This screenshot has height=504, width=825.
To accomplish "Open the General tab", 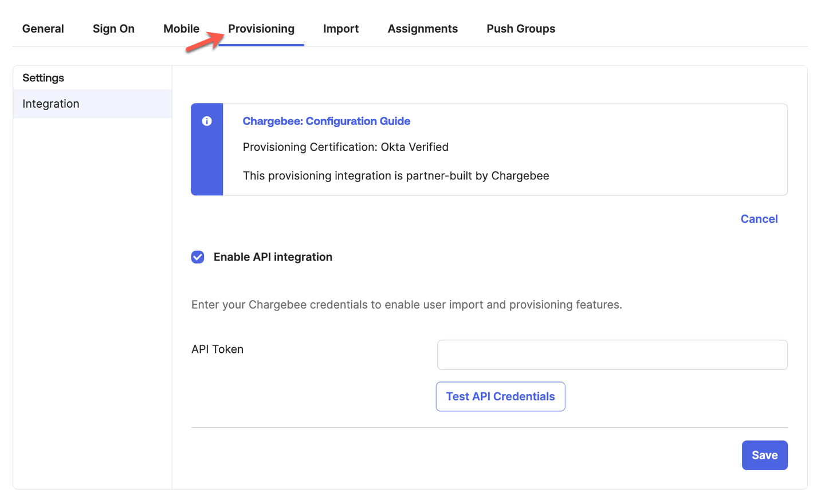I will (x=43, y=29).
